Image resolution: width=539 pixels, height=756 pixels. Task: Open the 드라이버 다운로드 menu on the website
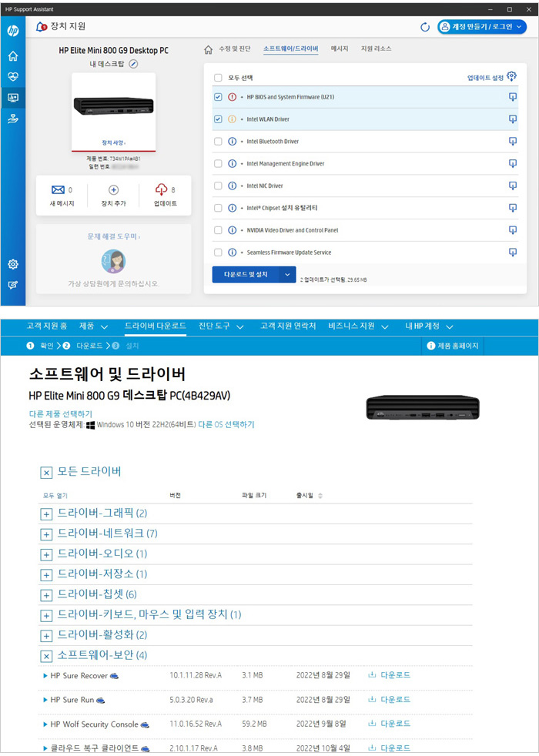point(156,326)
